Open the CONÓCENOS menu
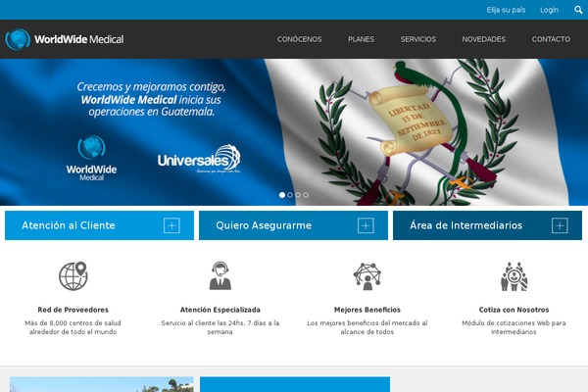Image resolution: width=588 pixels, height=392 pixels. 299,39
